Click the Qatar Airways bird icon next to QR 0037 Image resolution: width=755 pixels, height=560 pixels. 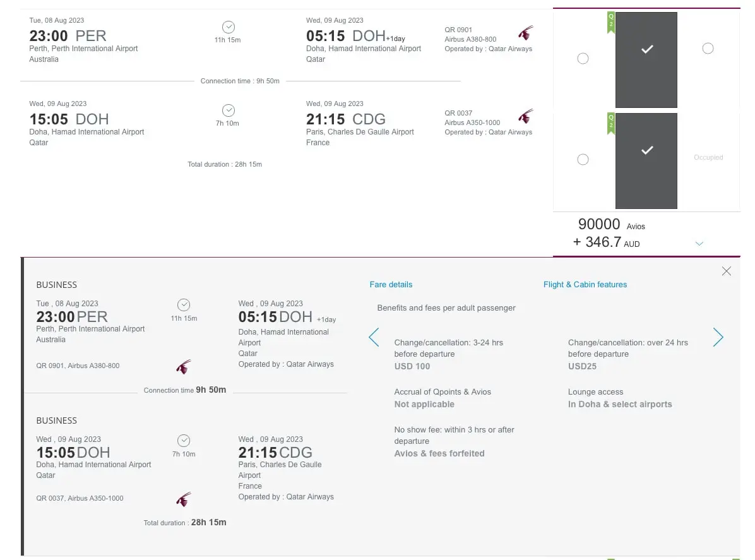click(525, 115)
